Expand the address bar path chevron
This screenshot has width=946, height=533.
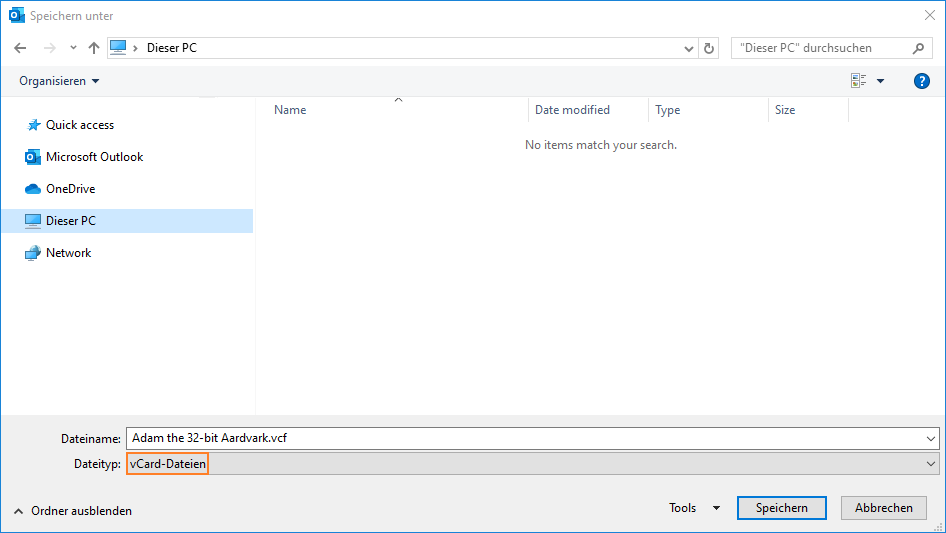pos(135,48)
